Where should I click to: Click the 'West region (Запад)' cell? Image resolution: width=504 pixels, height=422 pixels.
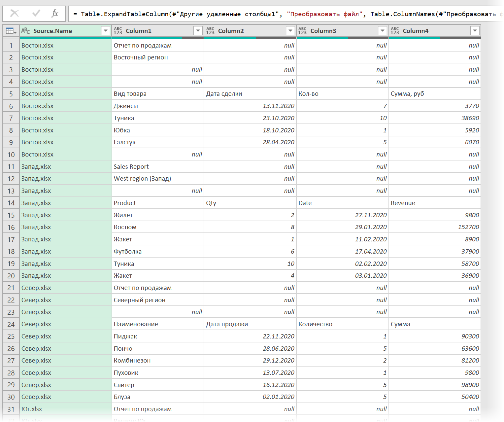click(158, 179)
